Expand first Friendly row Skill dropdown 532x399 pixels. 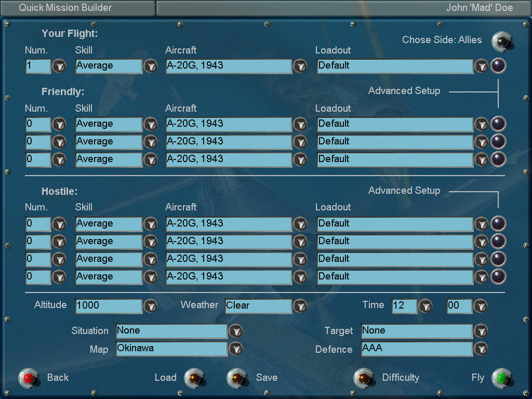coord(151,125)
